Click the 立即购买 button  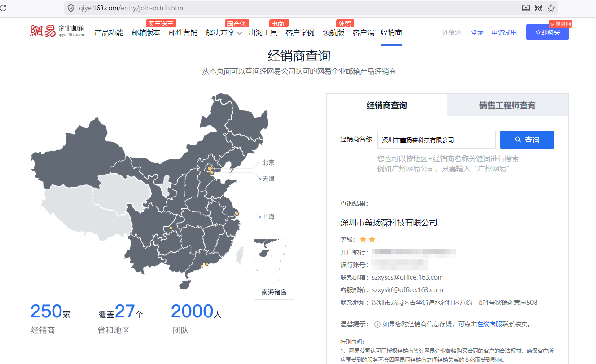tap(548, 32)
